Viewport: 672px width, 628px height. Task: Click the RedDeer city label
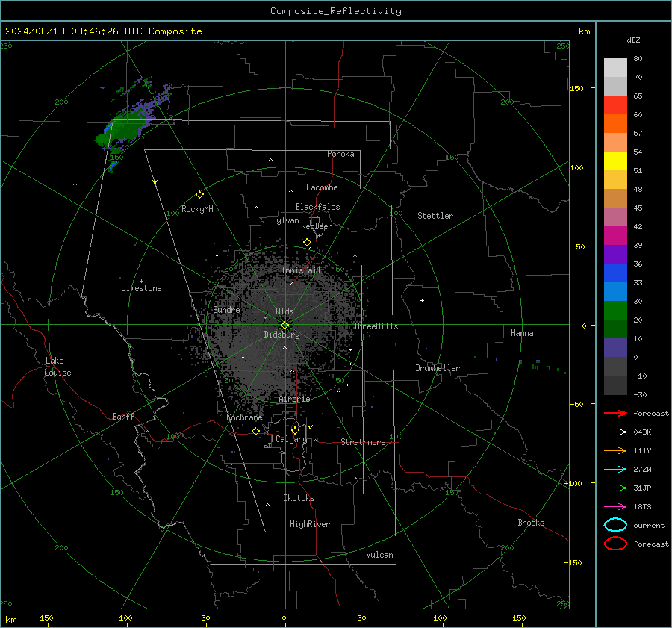point(317,226)
